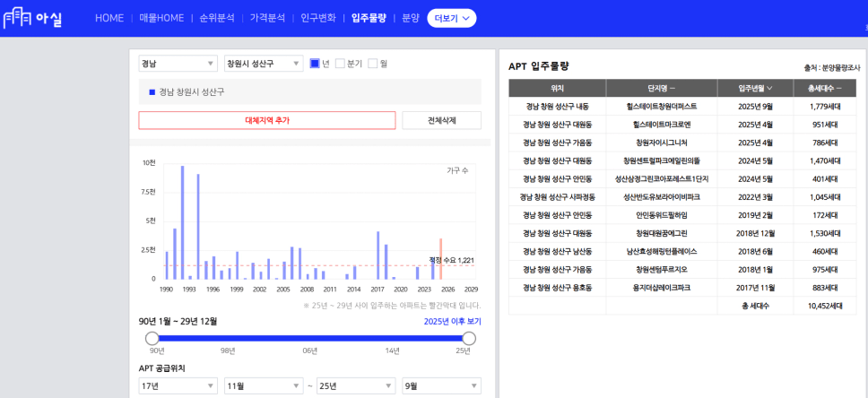
Task: Click the left 90년 slider handle
Action: pyautogui.click(x=152, y=338)
